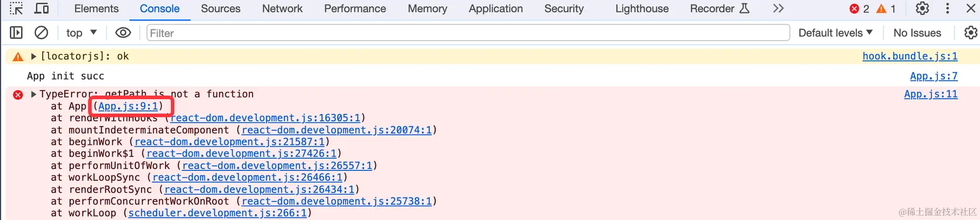Switch to the Sources tab
980x220 pixels.
pyautogui.click(x=220, y=9)
